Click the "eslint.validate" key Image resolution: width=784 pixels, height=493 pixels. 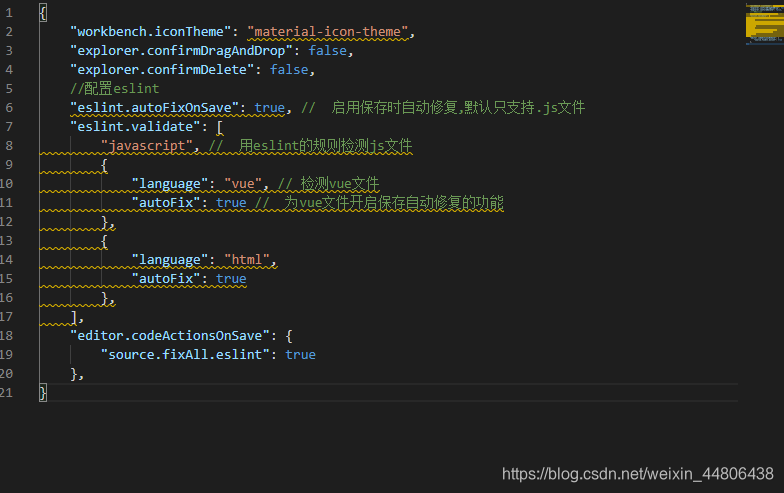[x=136, y=126]
